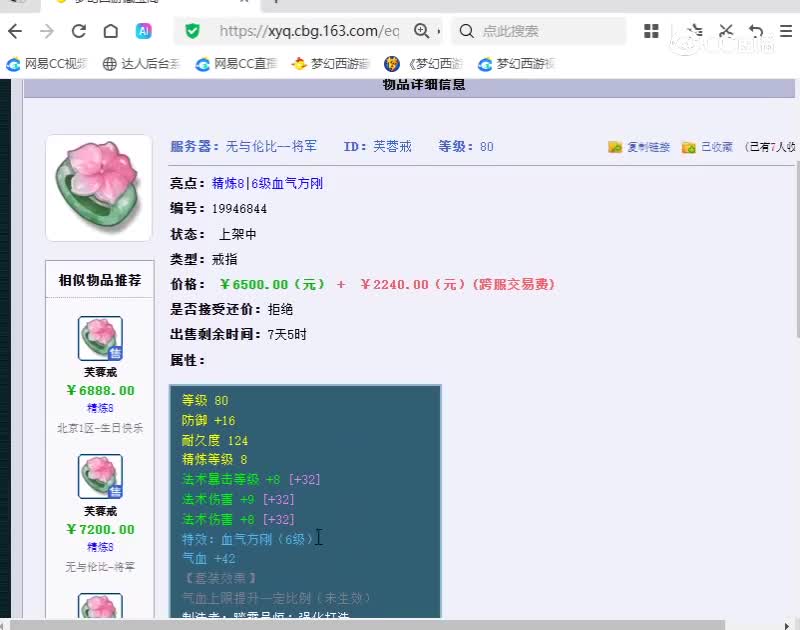The width and height of the screenshot is (800, 630).
Task: Click the 芙蓉戒 name above ¥6888.00
Action: point(100,372)
